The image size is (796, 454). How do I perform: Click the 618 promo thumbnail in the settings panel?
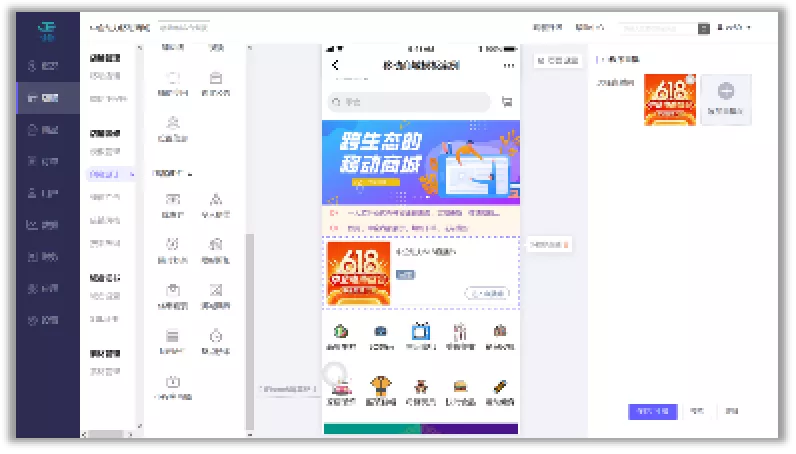point(670,100)
